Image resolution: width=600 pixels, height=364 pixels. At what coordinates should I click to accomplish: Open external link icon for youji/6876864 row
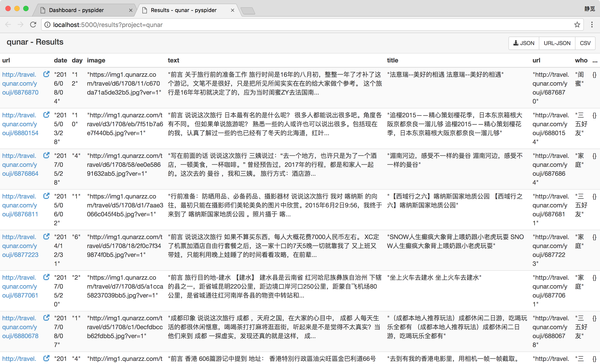point(46,155)
